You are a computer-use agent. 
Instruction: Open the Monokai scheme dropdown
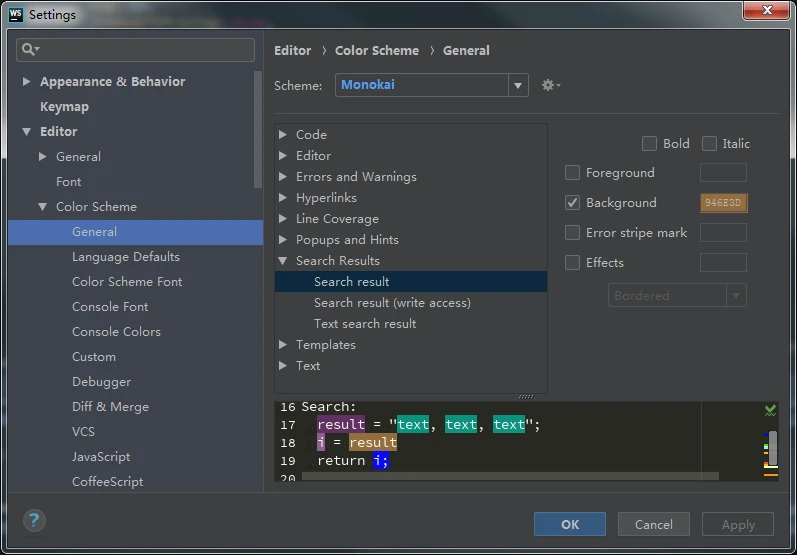pyautogui.click(x=518, y=85)
